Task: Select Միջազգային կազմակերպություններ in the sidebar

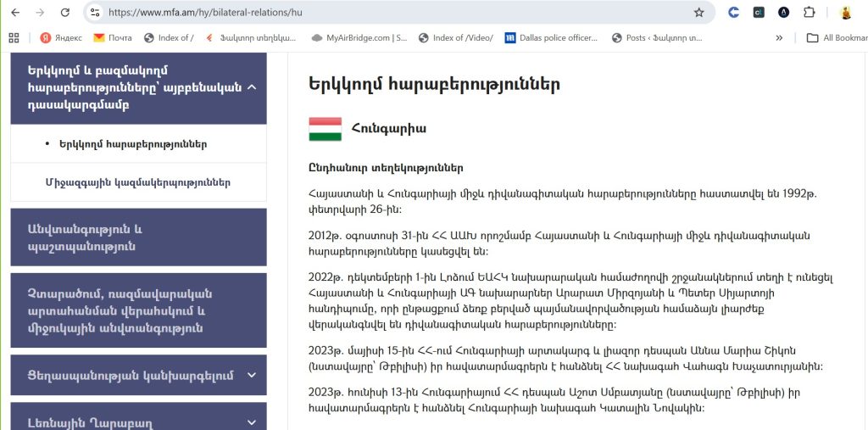Action: coord(137,182)
